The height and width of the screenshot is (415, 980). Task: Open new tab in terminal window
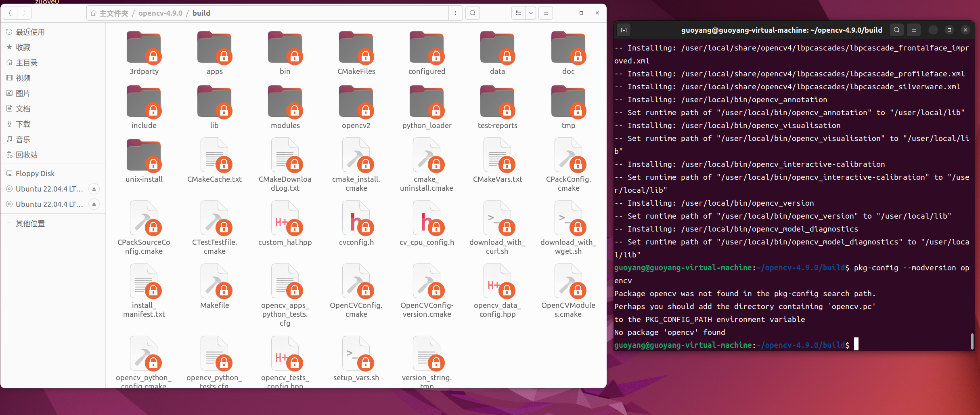coord(624,30)
